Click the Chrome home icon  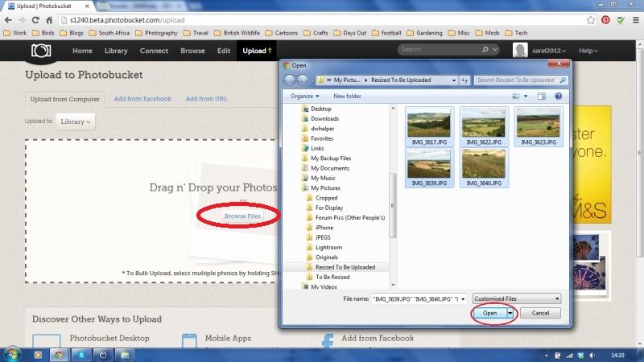click(49, 19)
